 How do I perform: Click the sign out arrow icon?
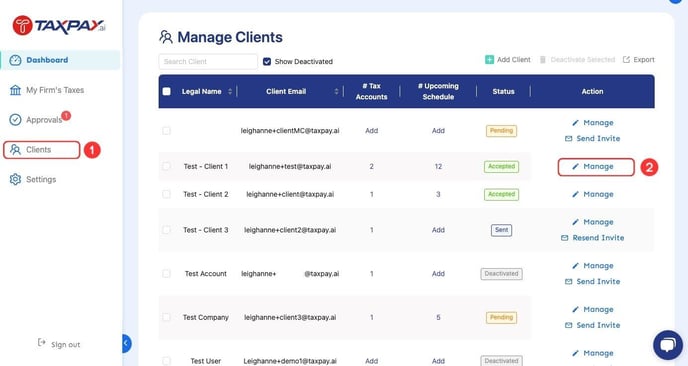point(42,342)
